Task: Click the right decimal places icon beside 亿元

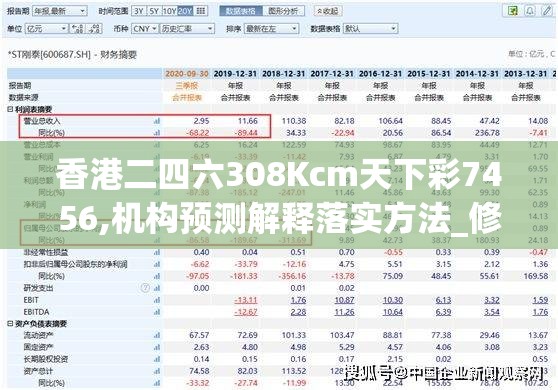Action: pyautogui.click(x=94, y=28)
